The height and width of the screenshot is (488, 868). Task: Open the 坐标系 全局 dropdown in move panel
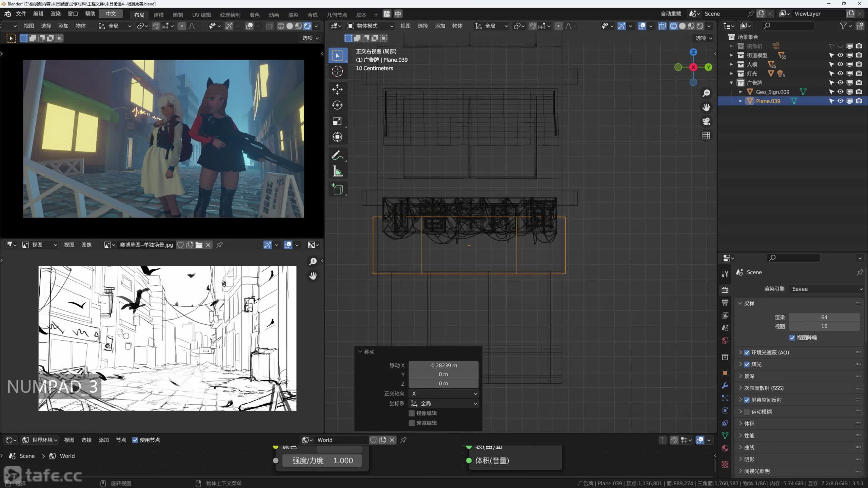443,403
